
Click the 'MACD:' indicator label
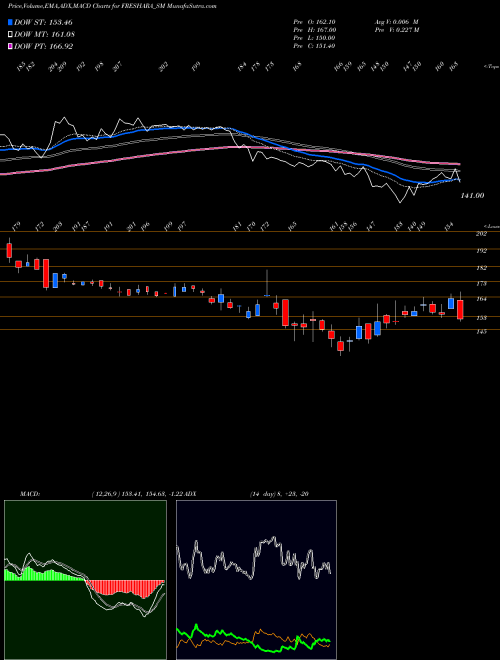coord(30,494)
